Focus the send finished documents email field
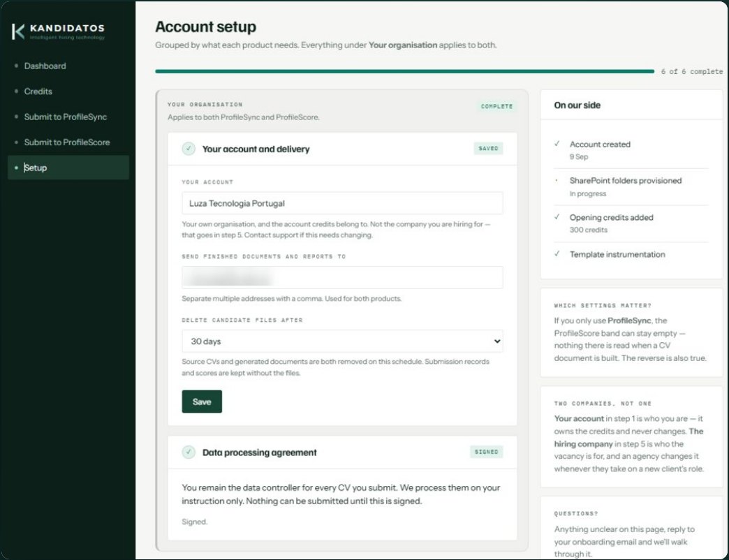Screen dimensions: 729x560 click(x=342, y=277)
